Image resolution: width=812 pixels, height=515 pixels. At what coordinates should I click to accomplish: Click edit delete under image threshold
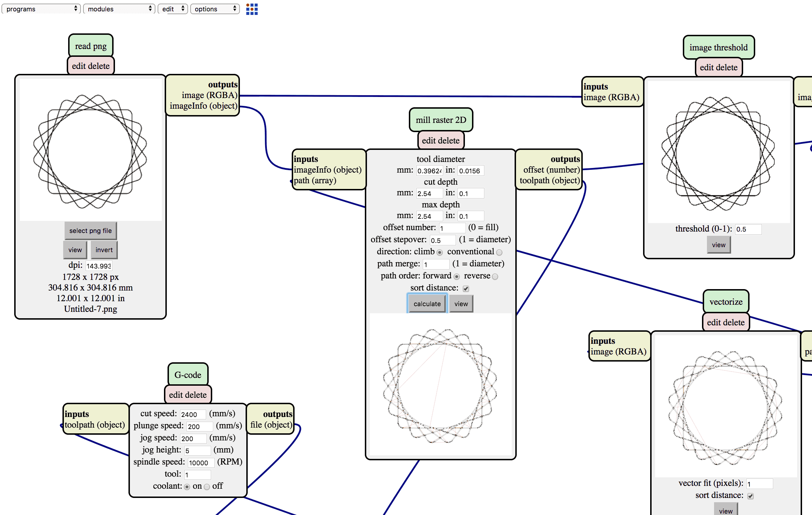[x=719, y=67]
